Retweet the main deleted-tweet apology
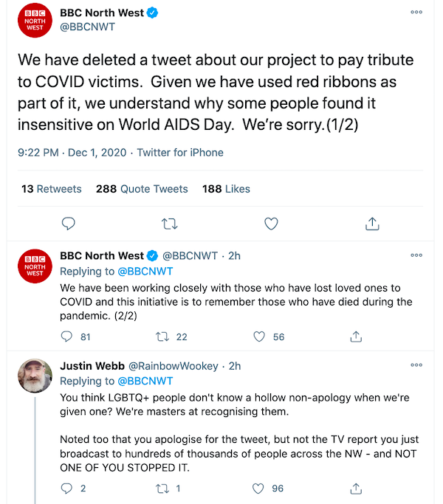 tap(169, 224)
